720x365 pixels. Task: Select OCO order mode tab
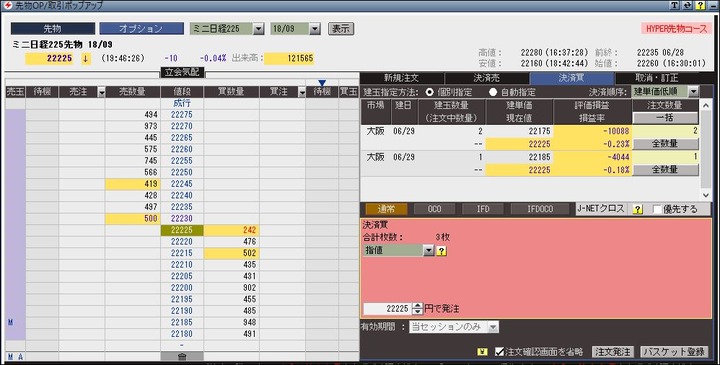[434, 209]
